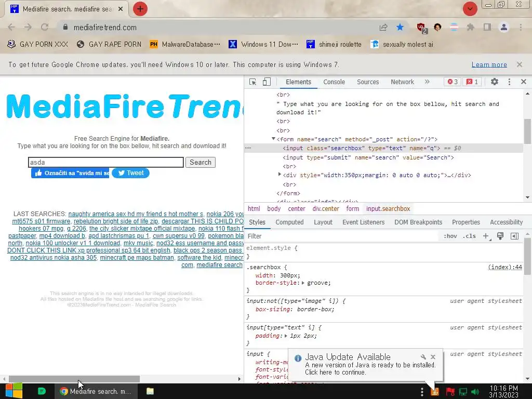Image resolution: width=532 pixels, height=399 pixels.
Task: Open DevTools three-dot customize menu
Action: [x=509, y=82]
